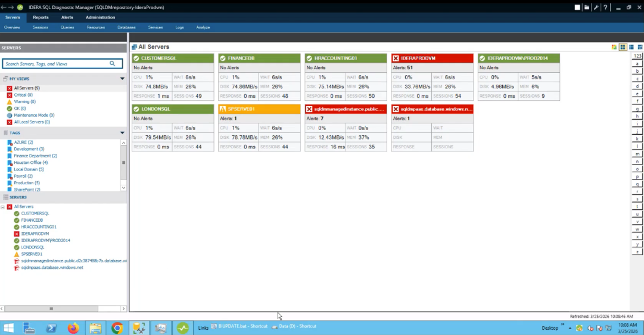This screenshot has height=335, width=644.
Task: Switch to Resources sub-tab
Action: tap(96, 27)
